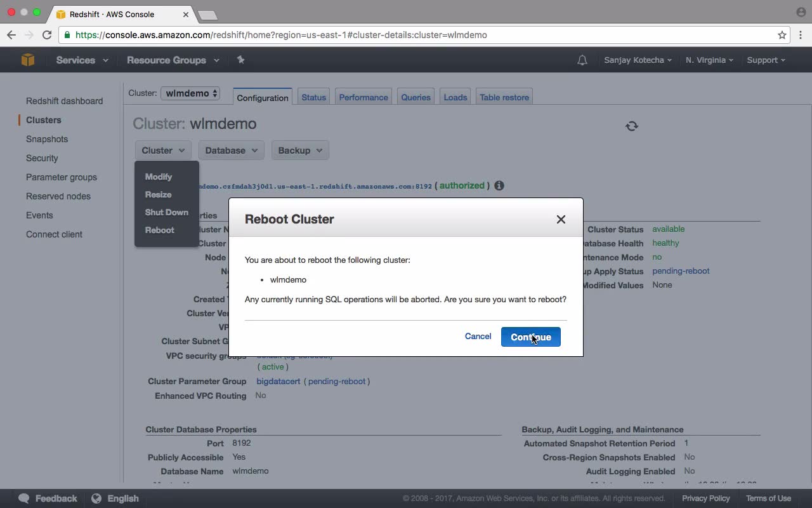812x508 pixels.
Task: Click the port value 8192
Action: [242, 443]
